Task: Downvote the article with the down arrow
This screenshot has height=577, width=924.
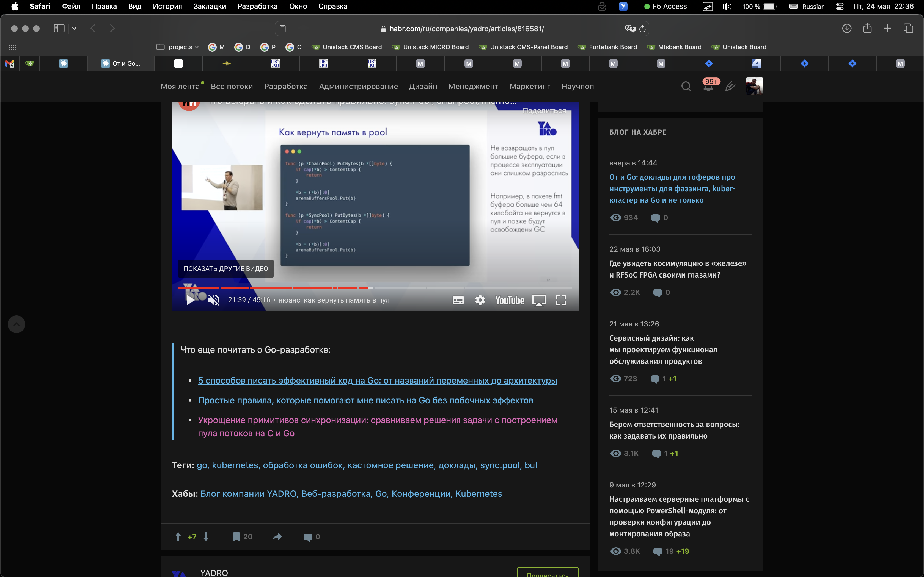Action: click(x=206, y=537)
